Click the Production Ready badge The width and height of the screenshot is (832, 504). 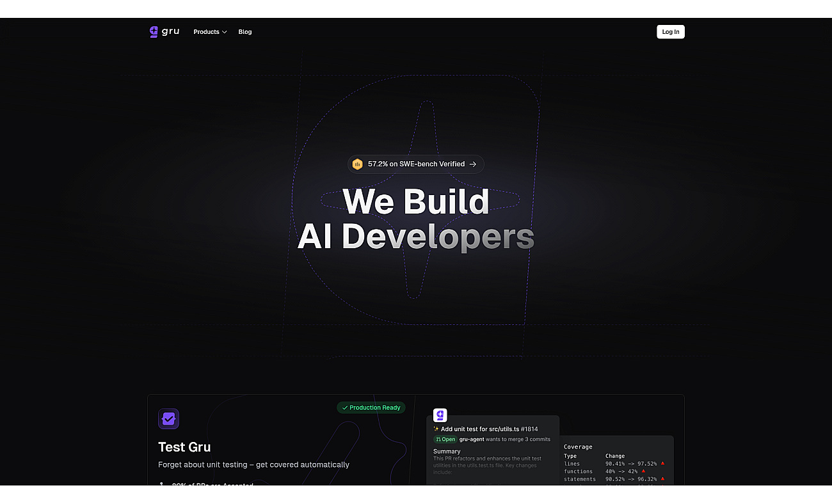pos(371,407)
